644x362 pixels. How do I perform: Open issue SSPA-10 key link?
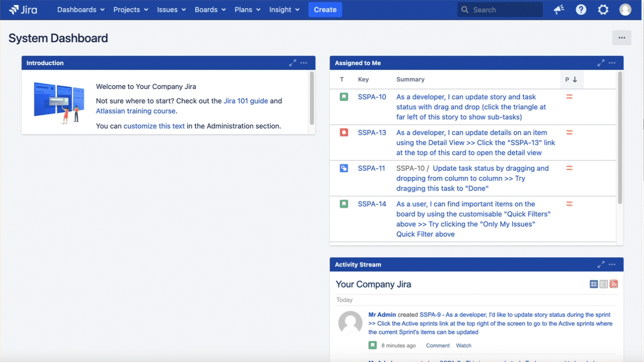pyautogui.click(x=372, y=97)
